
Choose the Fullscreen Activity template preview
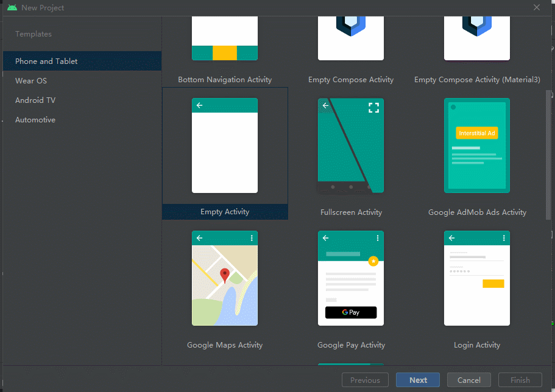click(351, 146)
